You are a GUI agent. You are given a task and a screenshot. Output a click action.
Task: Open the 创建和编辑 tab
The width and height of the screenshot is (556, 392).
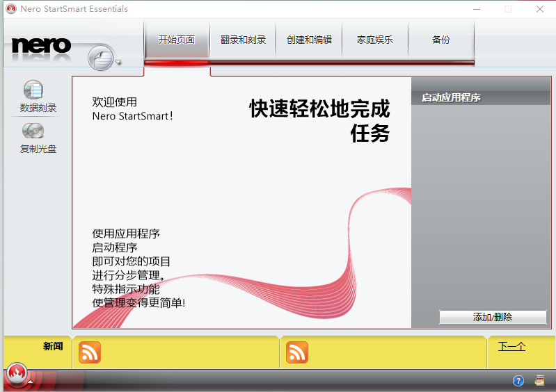pyautogui.click(x=309, y=40)
